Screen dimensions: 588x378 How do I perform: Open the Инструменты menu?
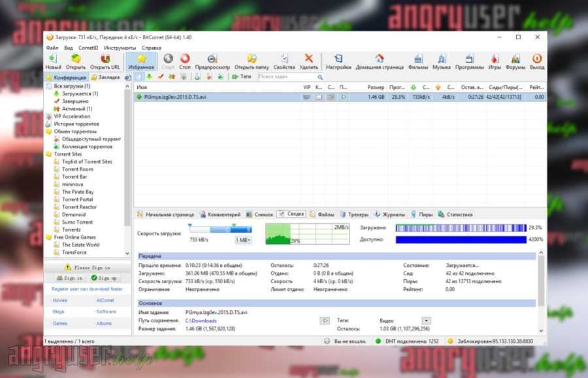[x=120, y=48]
